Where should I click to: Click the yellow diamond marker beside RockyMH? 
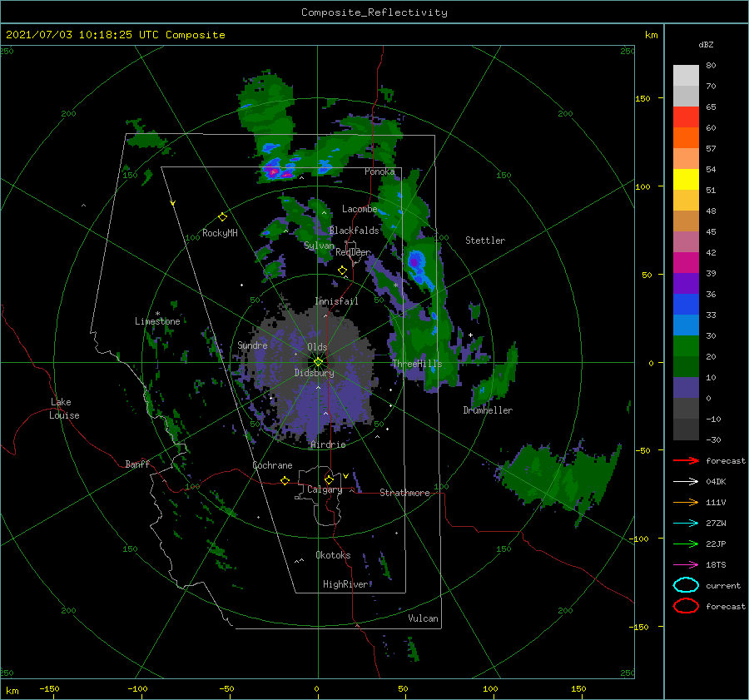click(222, 217)
